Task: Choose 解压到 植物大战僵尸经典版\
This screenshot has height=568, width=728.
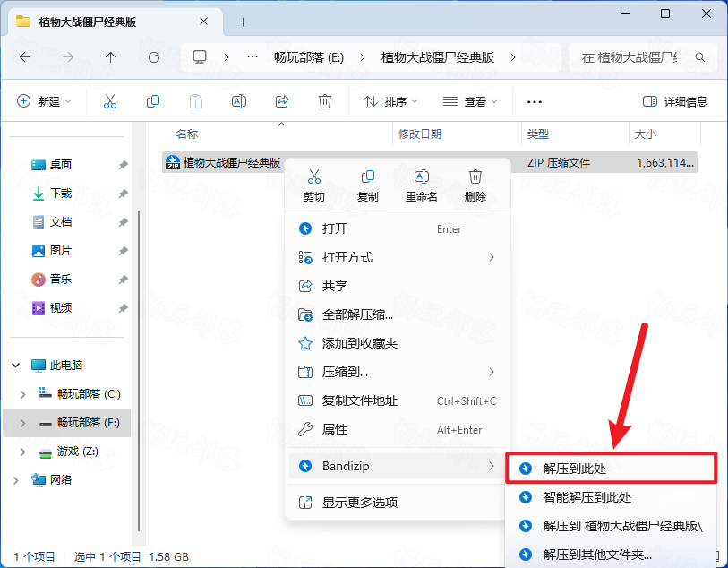Action: point(611,526)
